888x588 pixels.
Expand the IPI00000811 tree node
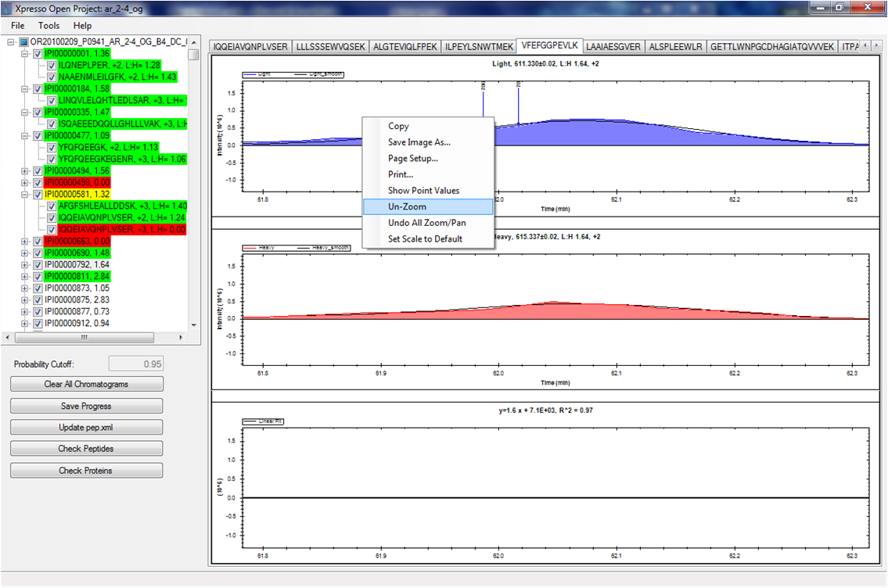click(24, 276)
